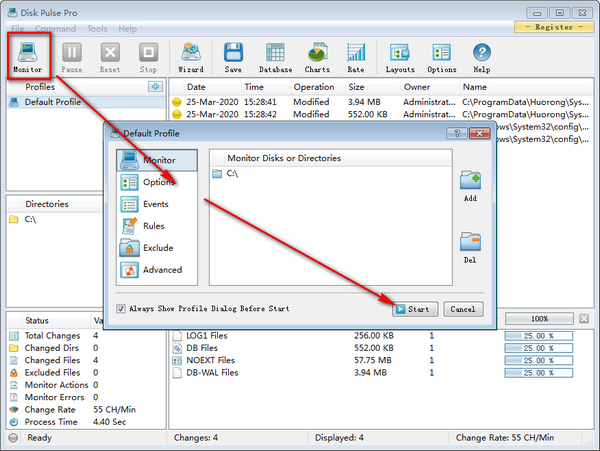Click the 100% zoom button

538,318
